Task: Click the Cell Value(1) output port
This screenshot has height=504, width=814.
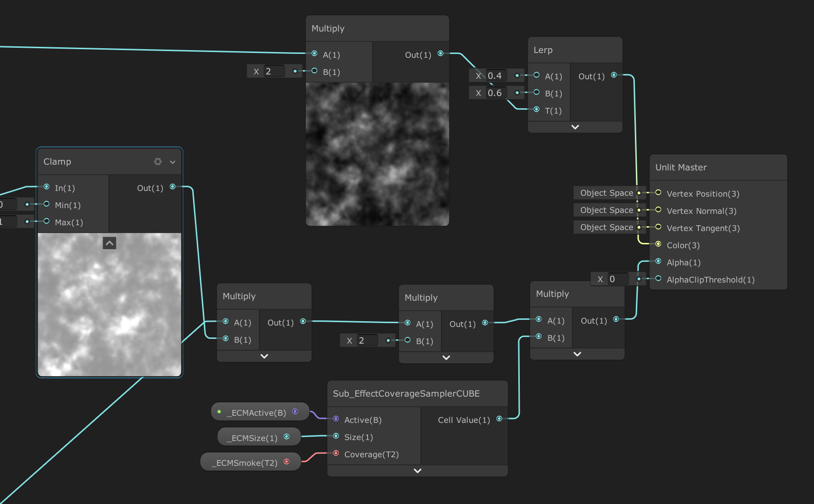Action: [499, 418]
